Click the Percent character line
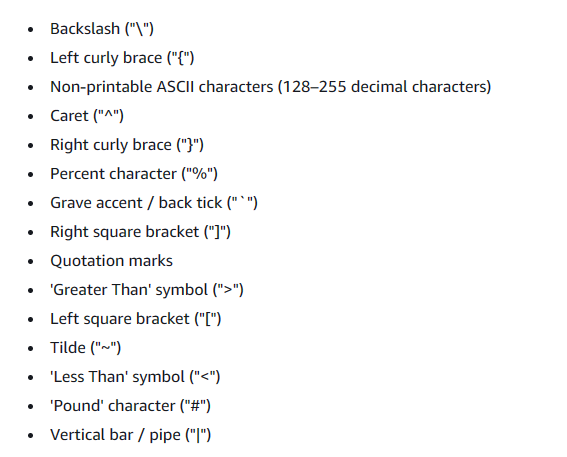 (x=134, y=174)
